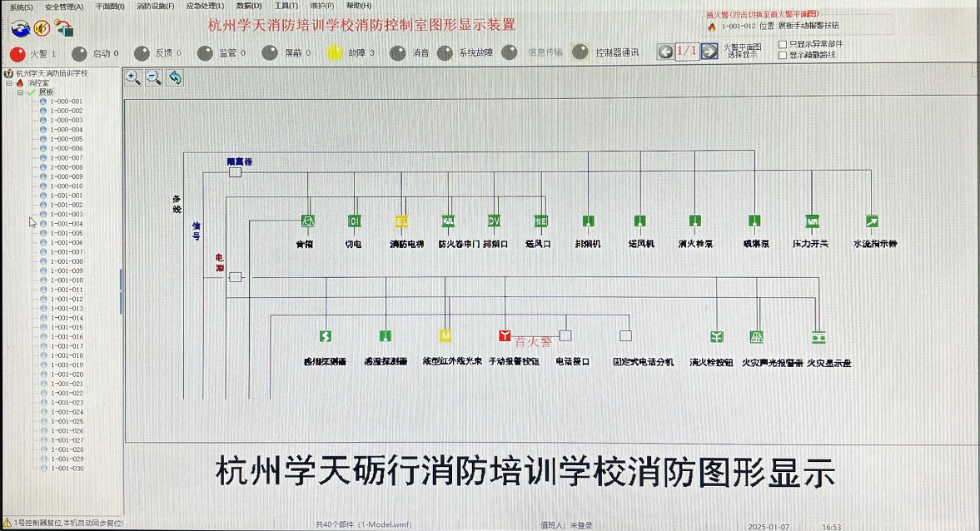This screenshot has height=531, width=980.
Task: Click the 消音 silence button
Action: coord(399,53)
